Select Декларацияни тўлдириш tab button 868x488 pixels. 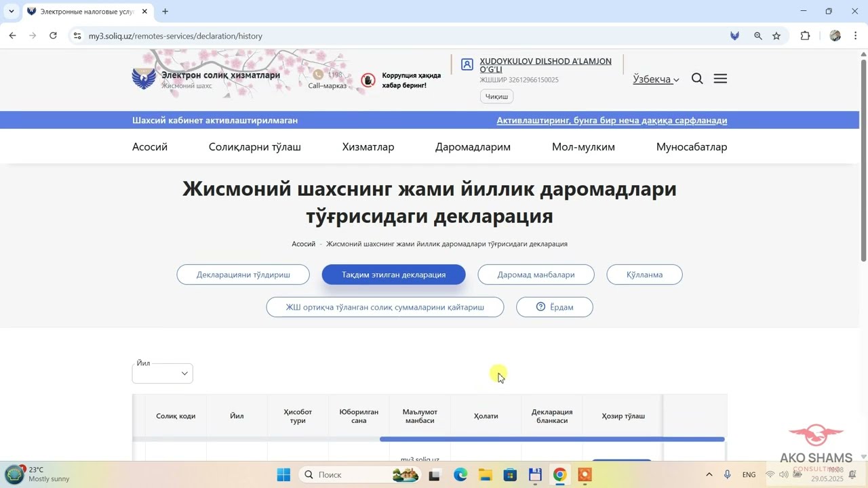coord(243,274)
